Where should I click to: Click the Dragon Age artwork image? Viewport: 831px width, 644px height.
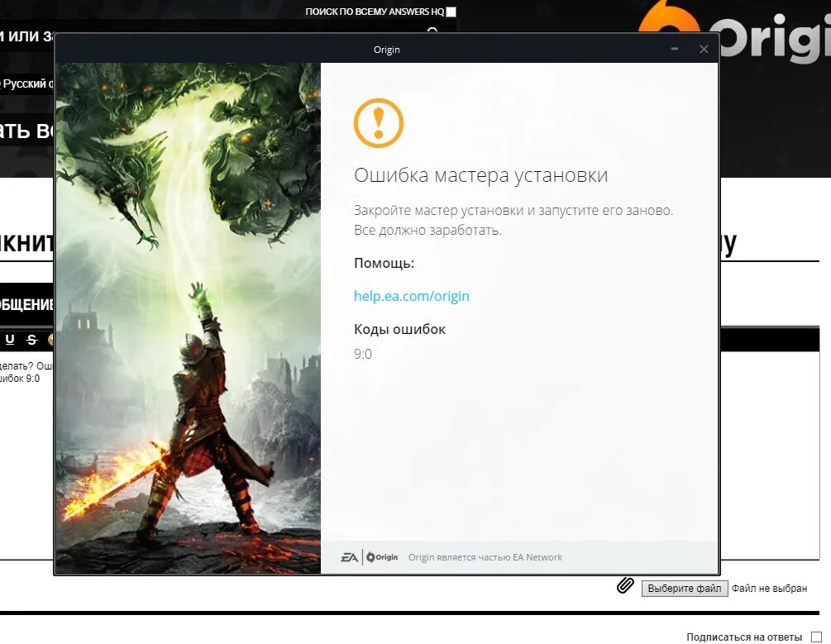(x=189, y=318)
